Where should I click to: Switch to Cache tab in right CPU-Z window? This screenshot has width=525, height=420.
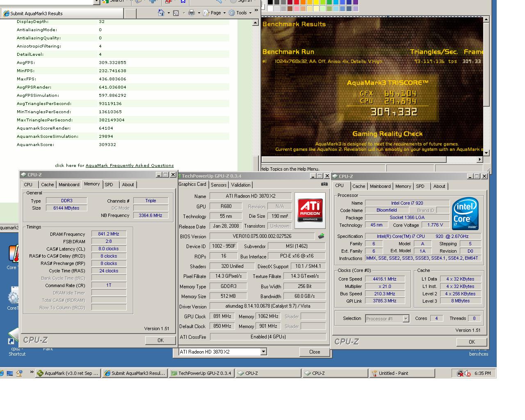point(358,186)
